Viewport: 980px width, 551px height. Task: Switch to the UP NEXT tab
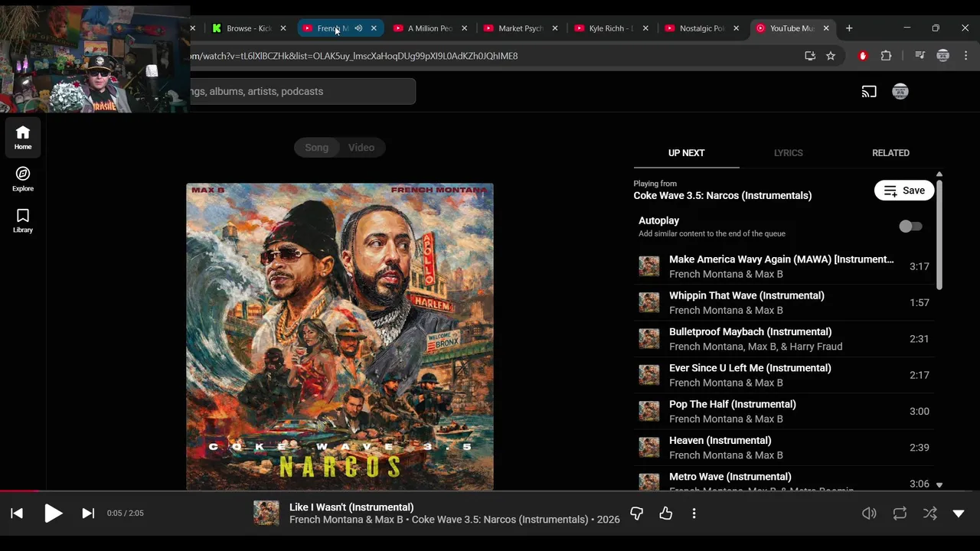click(686, 153)
